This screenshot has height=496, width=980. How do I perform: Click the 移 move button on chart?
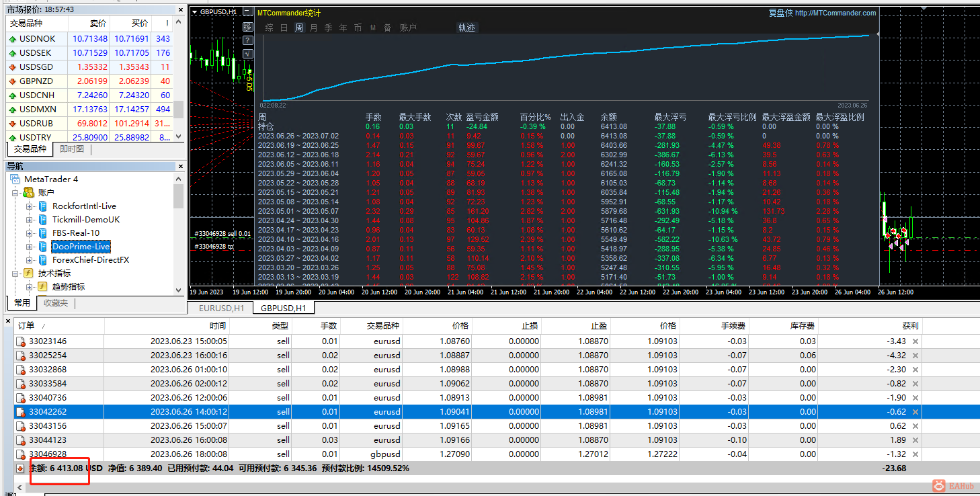click(x=248, y=27)
